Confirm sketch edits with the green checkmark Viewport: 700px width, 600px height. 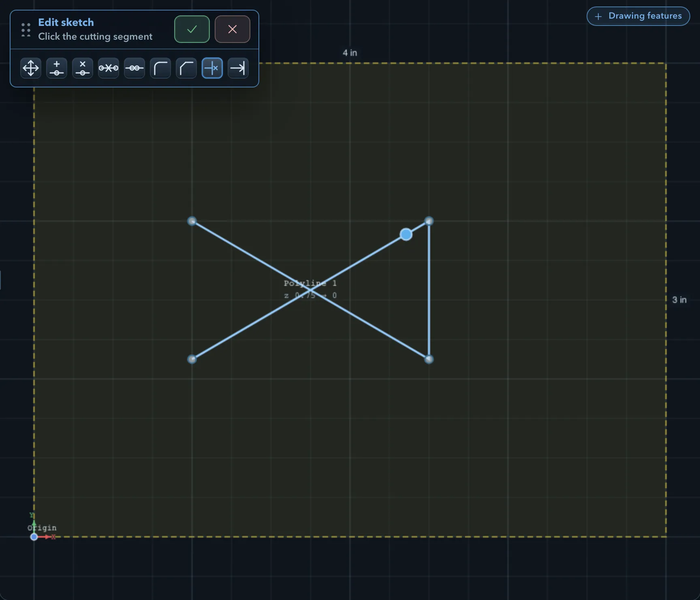pos(192,29)
